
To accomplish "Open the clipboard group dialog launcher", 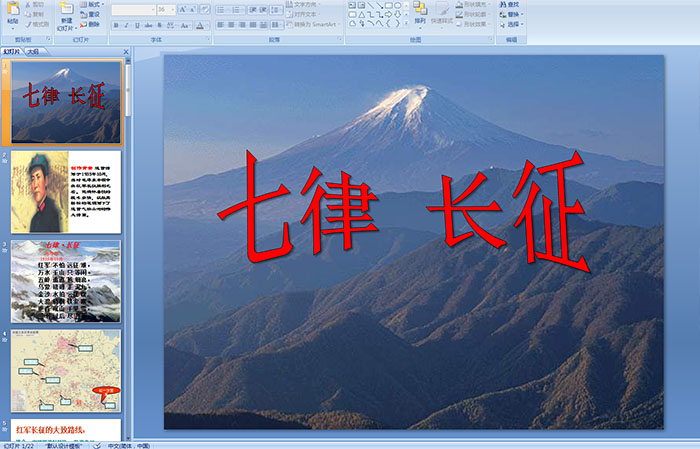I will (49, 40).
